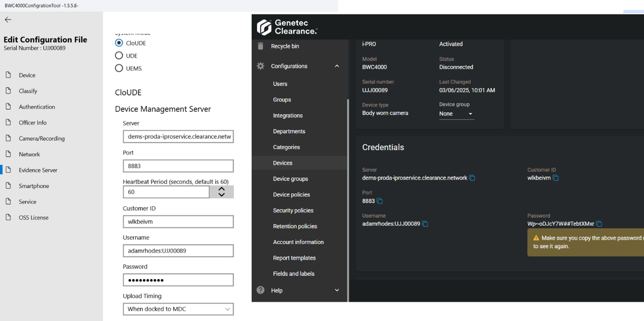Click the Username input field
This screenshot has width=644, height=321.
(x=178, y=251)
